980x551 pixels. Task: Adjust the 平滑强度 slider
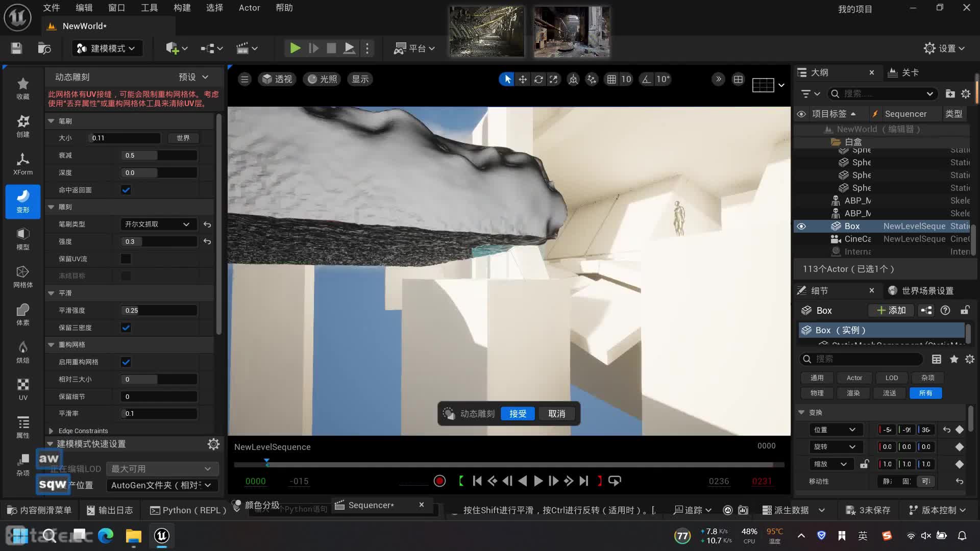pyautogui.click(x=159, y=310)
